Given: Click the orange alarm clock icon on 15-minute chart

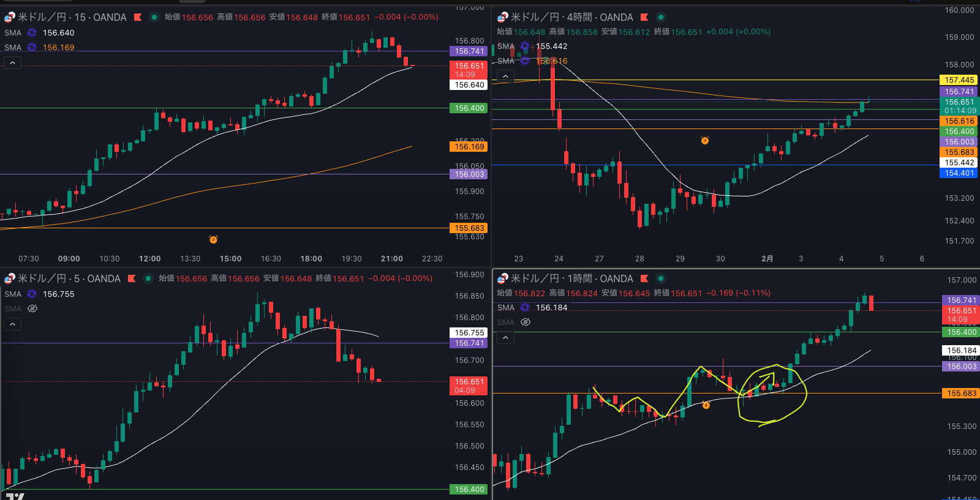Looking at the screenshot, I should coord(213,239).
